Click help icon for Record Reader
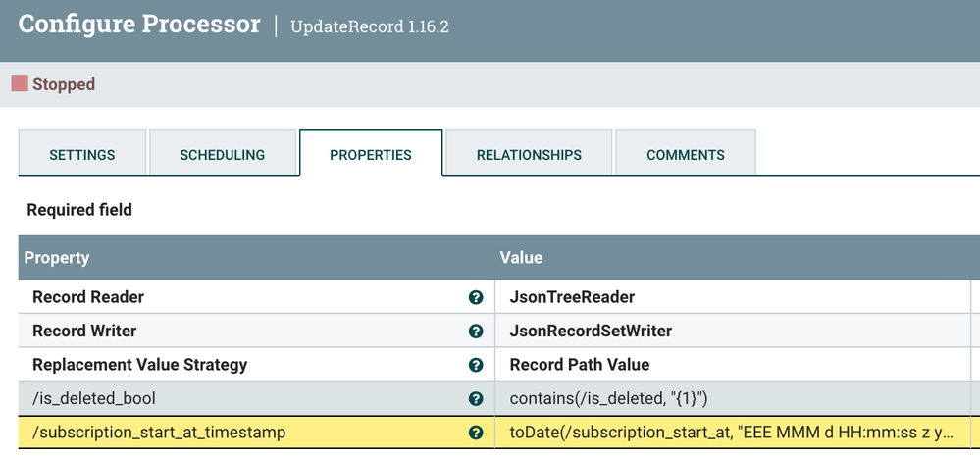 (476, 297)
